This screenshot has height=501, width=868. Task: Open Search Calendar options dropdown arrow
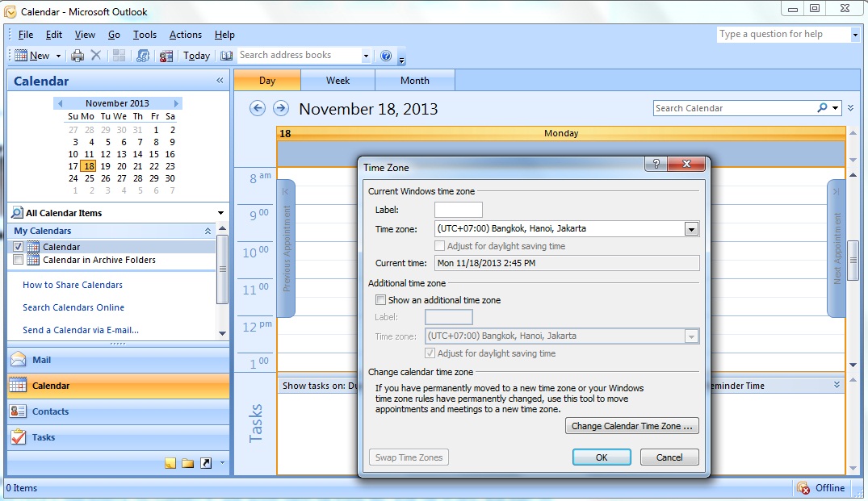click(x=836, y=108)
